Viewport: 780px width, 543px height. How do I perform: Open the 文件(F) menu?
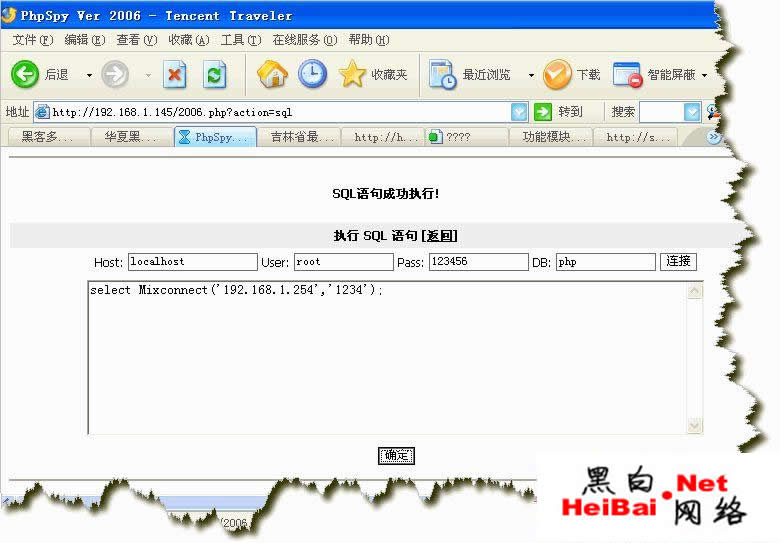(x=32, y=40)
